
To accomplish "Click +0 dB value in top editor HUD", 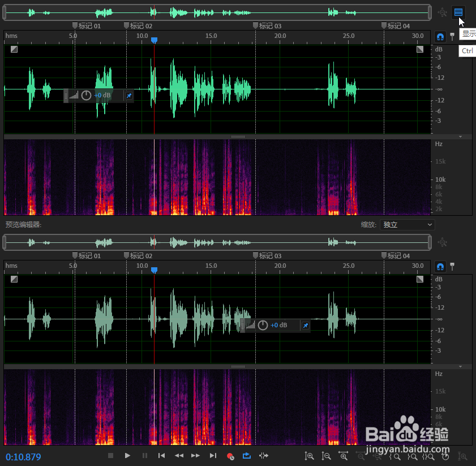I will pos(102,95).
